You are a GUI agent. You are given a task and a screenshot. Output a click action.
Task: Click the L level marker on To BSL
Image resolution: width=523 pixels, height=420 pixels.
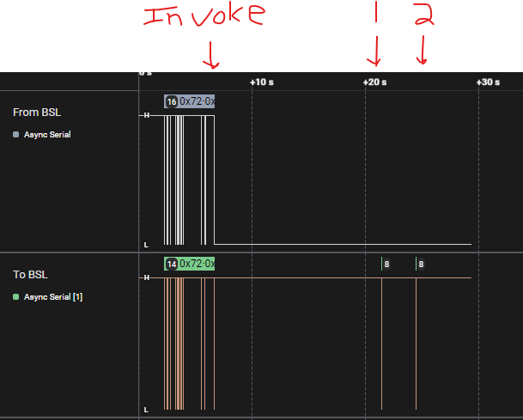tap(146, 410)
